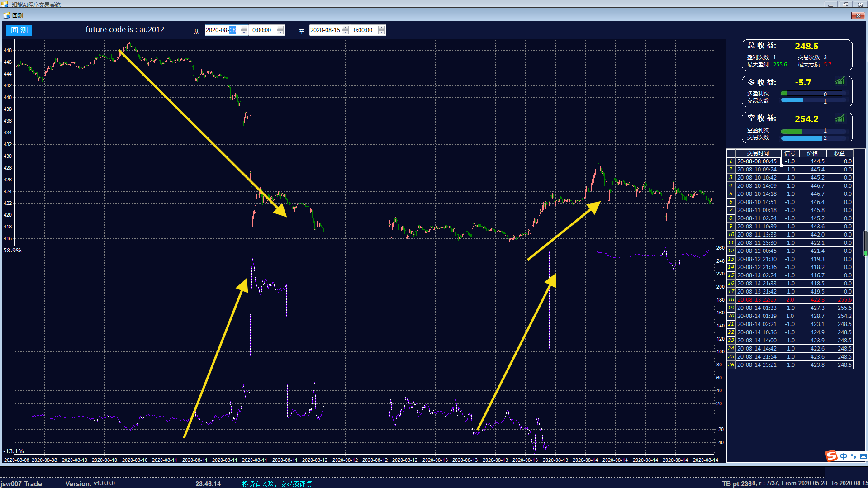The height and width of the screenshot is (488, 868).
Task: Click the 最大盈利 value 255.6
Action: [x=780, y=65]
